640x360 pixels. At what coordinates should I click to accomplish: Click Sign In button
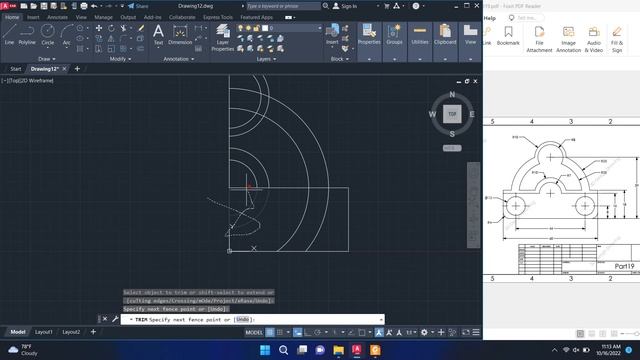click(x=345, y=6)
